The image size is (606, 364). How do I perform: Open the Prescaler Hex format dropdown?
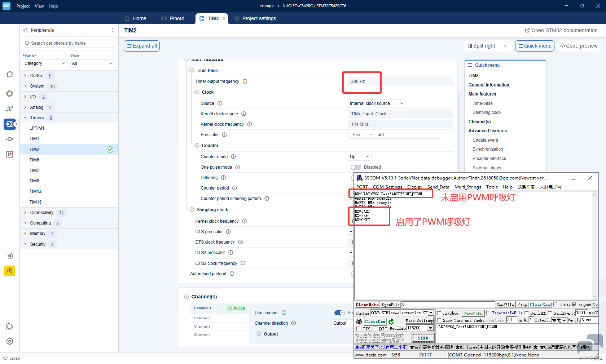(362, 135)
